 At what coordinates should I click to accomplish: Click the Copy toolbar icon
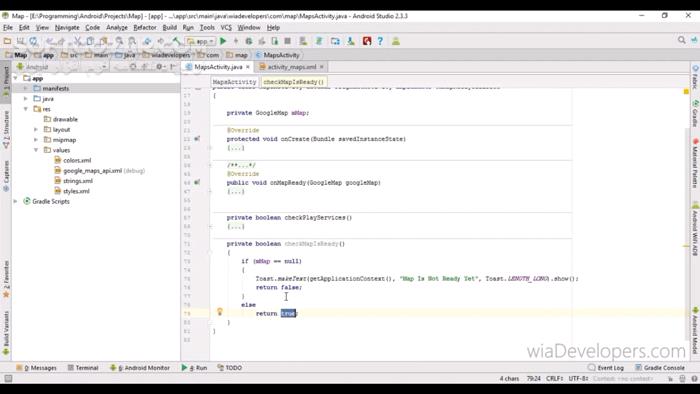(90, 41)
